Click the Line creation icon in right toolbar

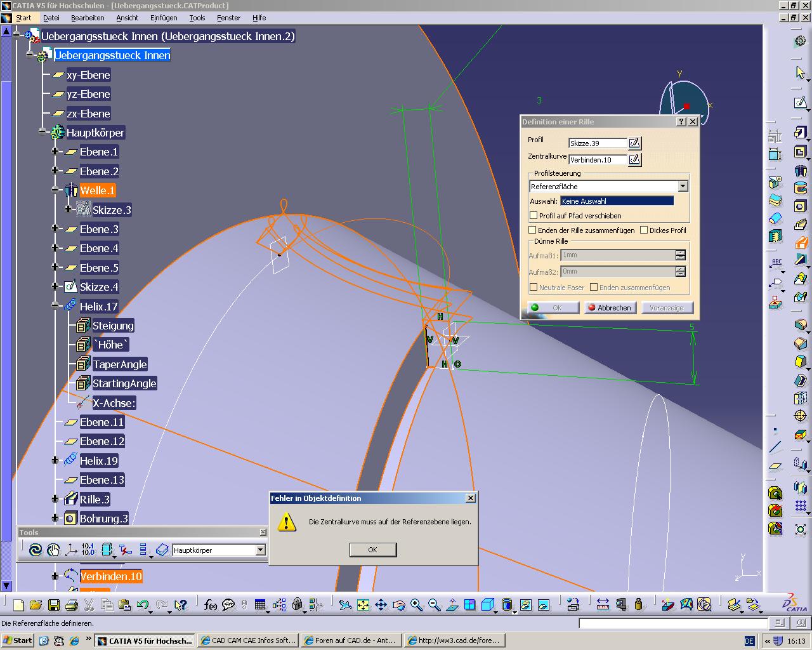775,448
